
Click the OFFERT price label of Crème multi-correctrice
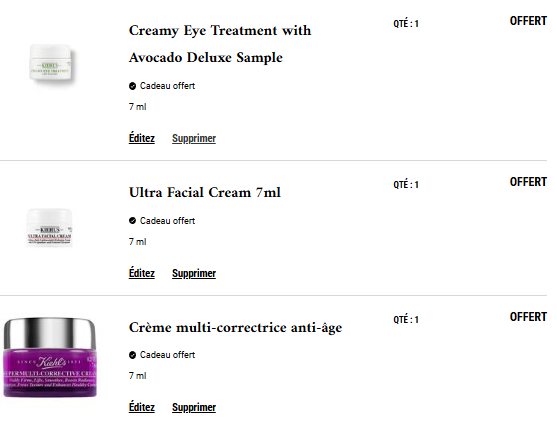(x=528, y=317)
